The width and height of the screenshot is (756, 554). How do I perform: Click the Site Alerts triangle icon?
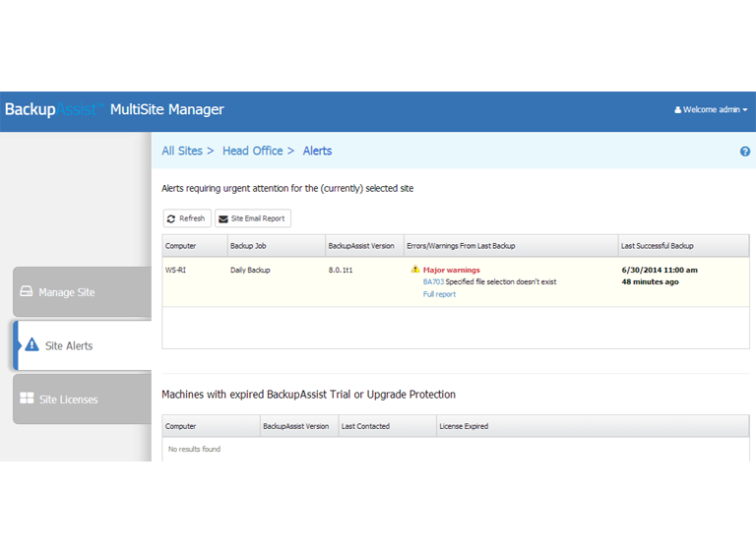coord(32,345)
